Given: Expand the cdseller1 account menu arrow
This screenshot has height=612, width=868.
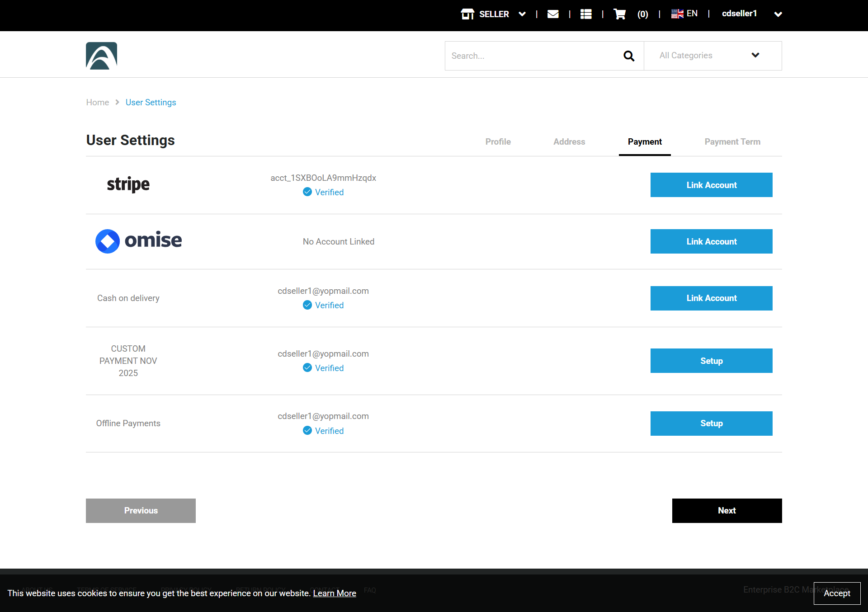Looking at the screenshot, I should pyautogui.click(x=778, y=14).
